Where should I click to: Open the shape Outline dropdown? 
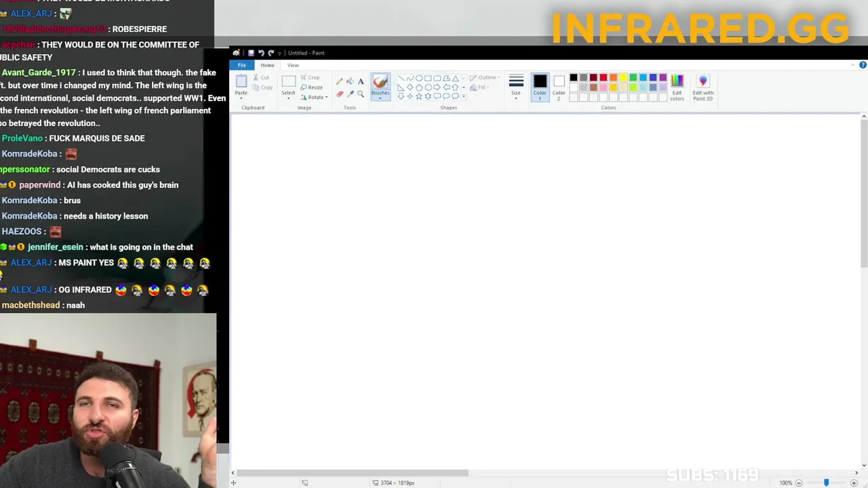point(484,77)
